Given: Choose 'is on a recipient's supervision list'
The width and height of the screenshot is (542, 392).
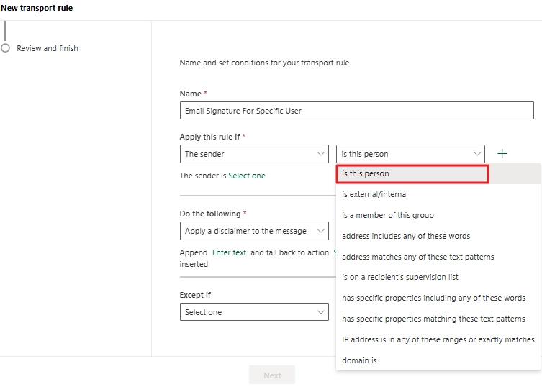Looking at the screenshot, I should point(438,278).
